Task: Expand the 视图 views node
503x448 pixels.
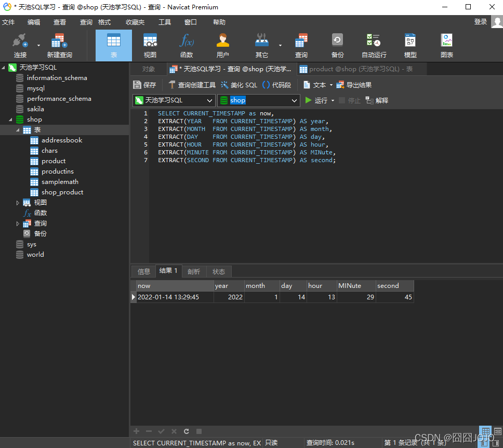Action: (18, 203)
